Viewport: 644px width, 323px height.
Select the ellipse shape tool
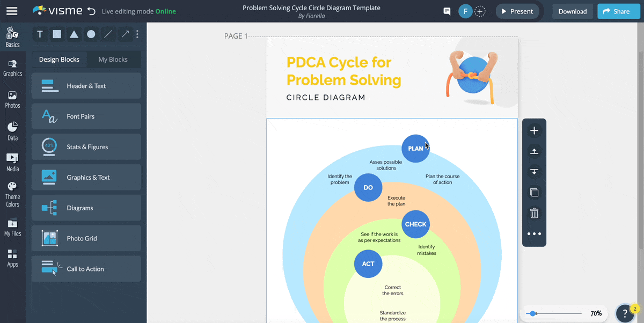(x=91, y=34)
